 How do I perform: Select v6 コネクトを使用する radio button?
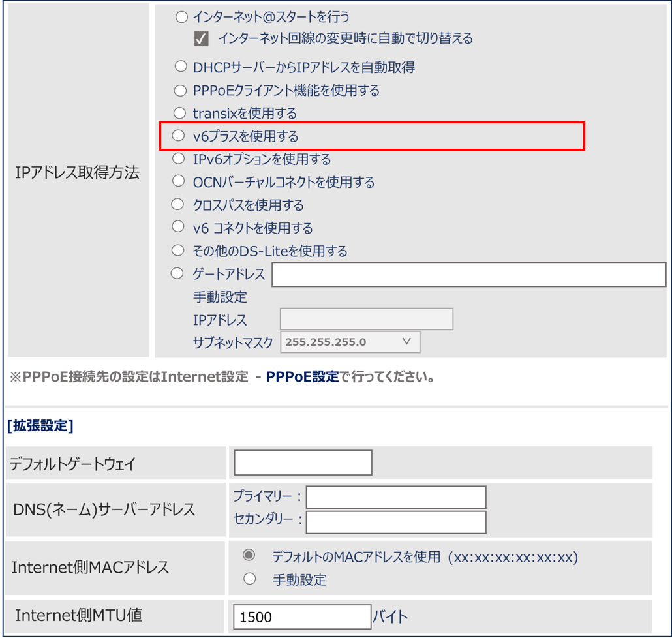(178, 227)
